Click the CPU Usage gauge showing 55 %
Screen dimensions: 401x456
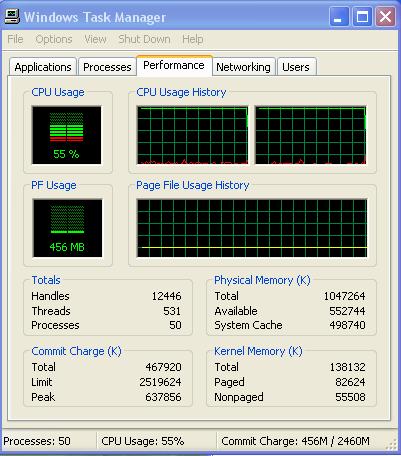point(67,135)
